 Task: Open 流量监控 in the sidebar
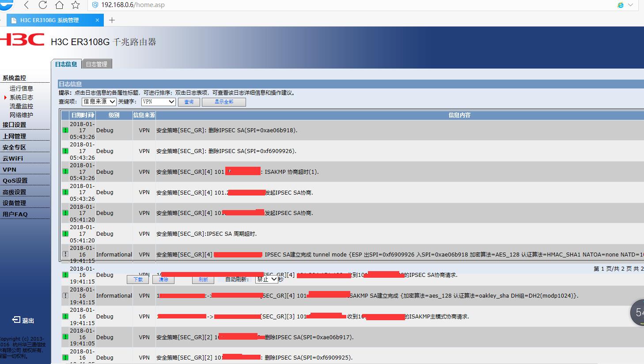click(21, 106)
